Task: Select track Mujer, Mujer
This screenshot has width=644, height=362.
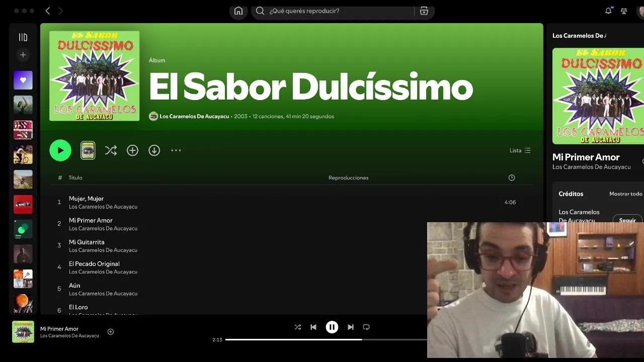Action: [x=86, y=199]
